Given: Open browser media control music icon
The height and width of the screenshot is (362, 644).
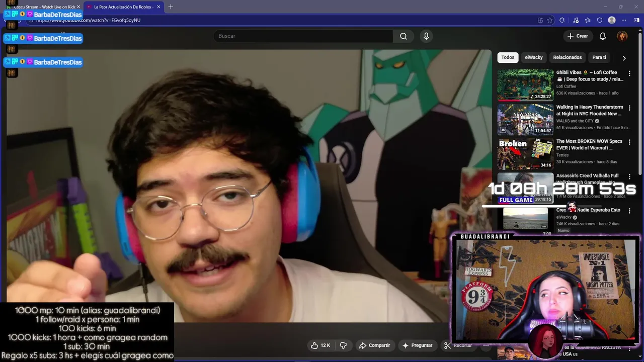Looking at the screenshot, I should coord(575,20).
